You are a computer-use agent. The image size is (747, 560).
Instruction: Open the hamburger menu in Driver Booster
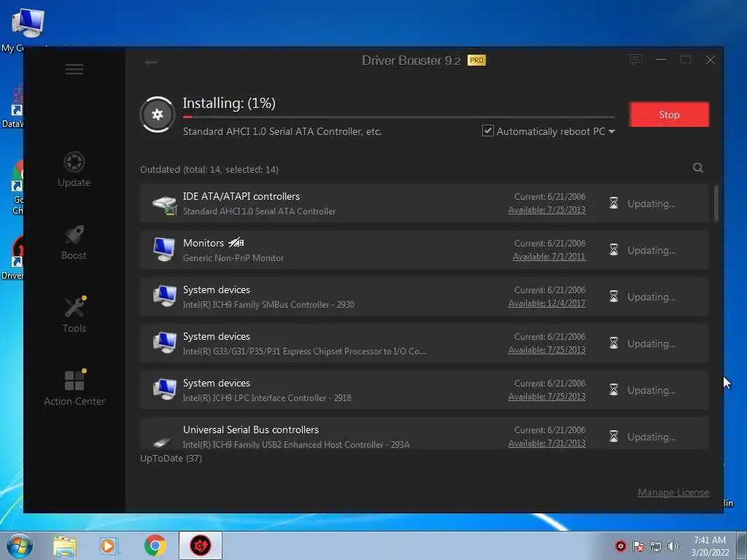pos(74,69)
